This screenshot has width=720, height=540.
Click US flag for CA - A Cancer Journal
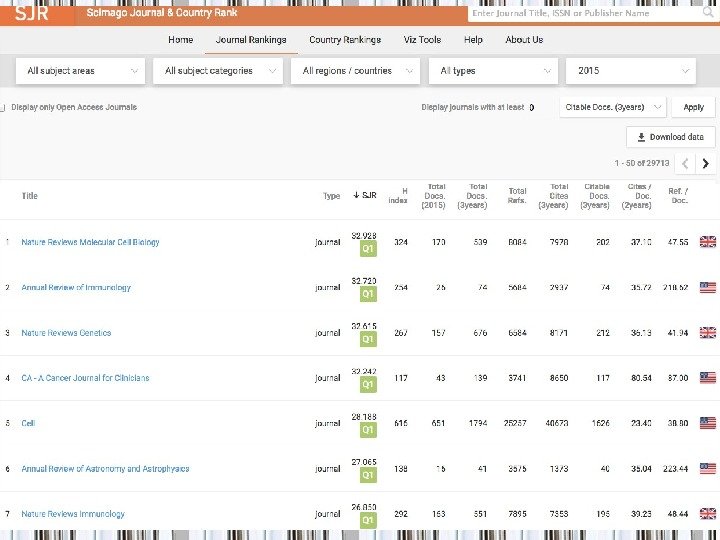click(x=708, y=378)
